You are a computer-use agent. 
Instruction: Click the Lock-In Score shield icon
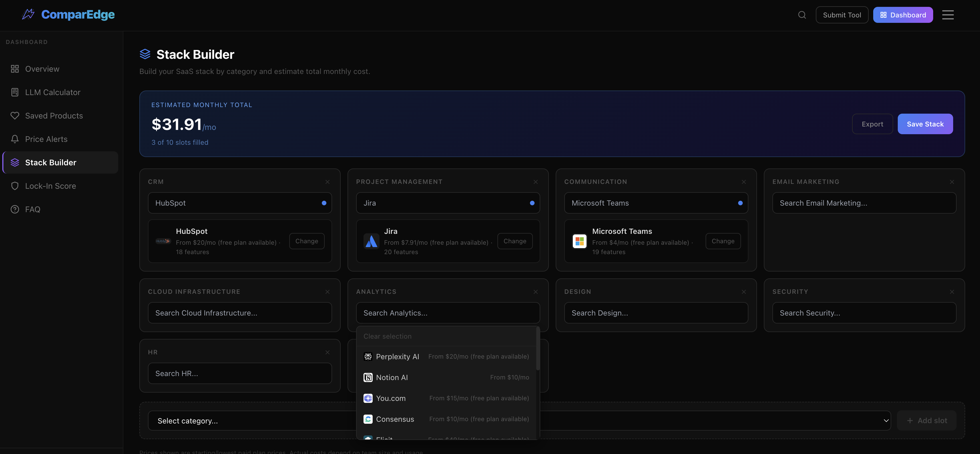pyautogui.click(x=15, y=186)
